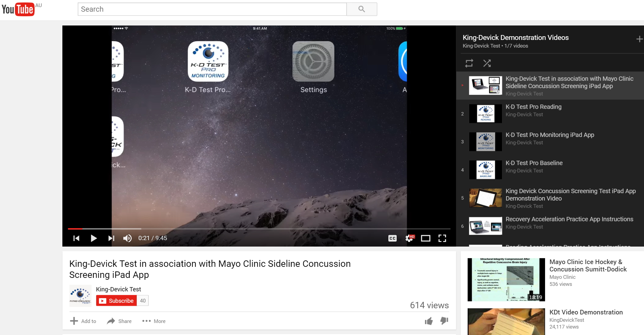
Task: Like the video with the thumbs up
Action: pyautogui.click(x=429, y=321)
